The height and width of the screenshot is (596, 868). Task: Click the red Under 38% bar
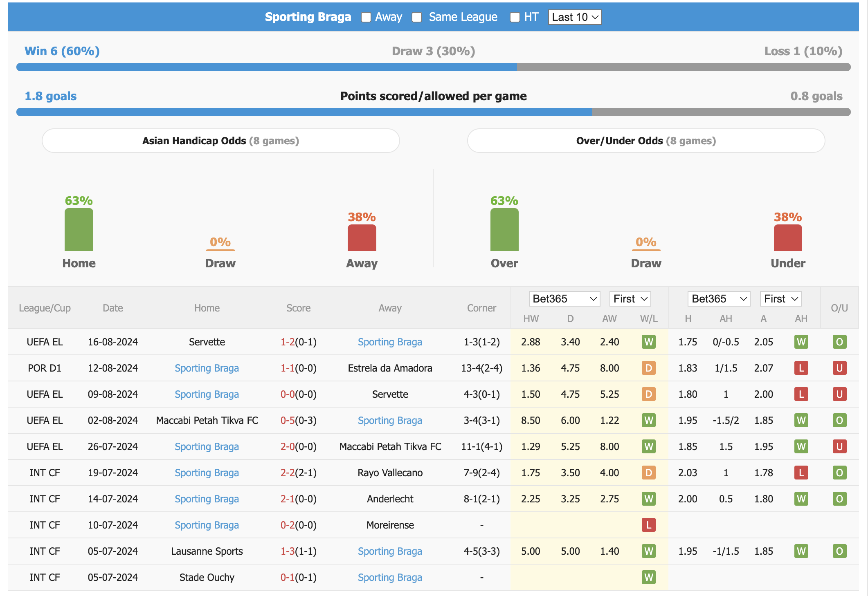(x=788, y=238)
